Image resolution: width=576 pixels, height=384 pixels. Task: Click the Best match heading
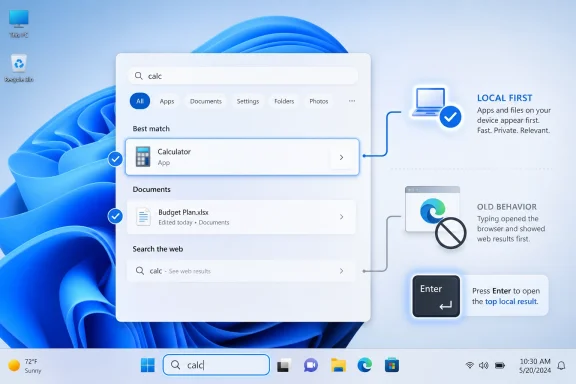pos(151,129)
